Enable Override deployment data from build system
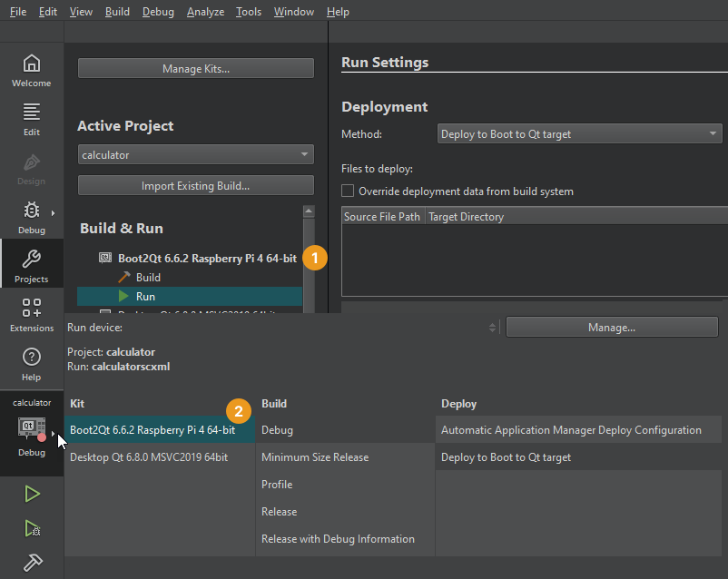The width and height of the screenshot is (728, 579). pos(348,191)
